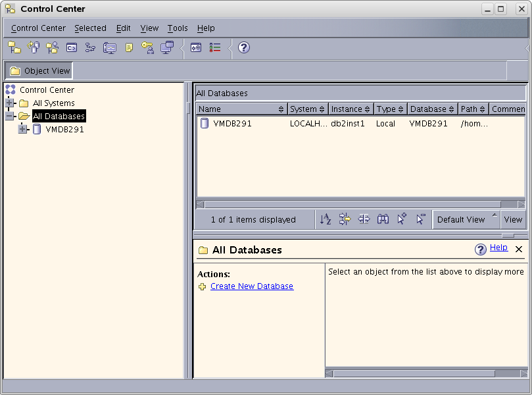Sort by the Path column header
The height and width of the screenshot is (395, 532).
click(x=473, y=109)
